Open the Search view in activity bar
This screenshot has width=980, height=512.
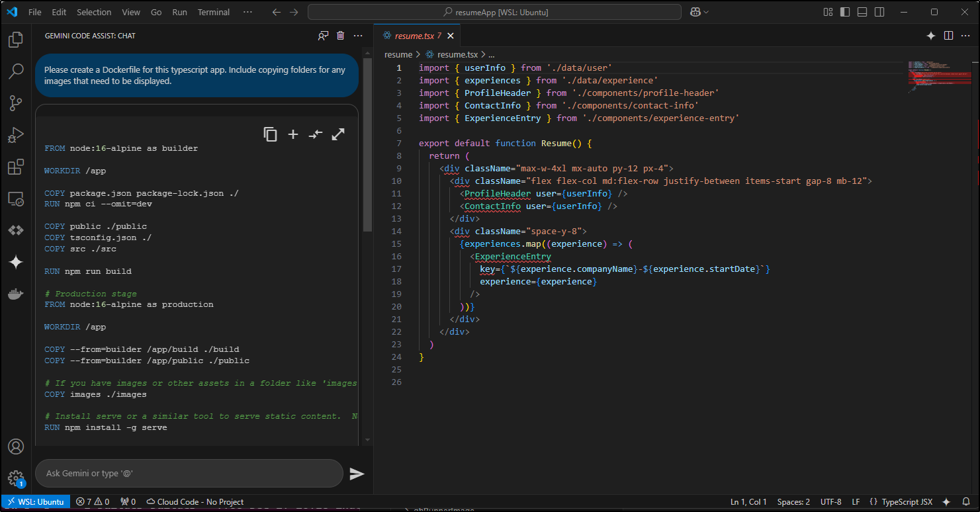click(16, 71)
